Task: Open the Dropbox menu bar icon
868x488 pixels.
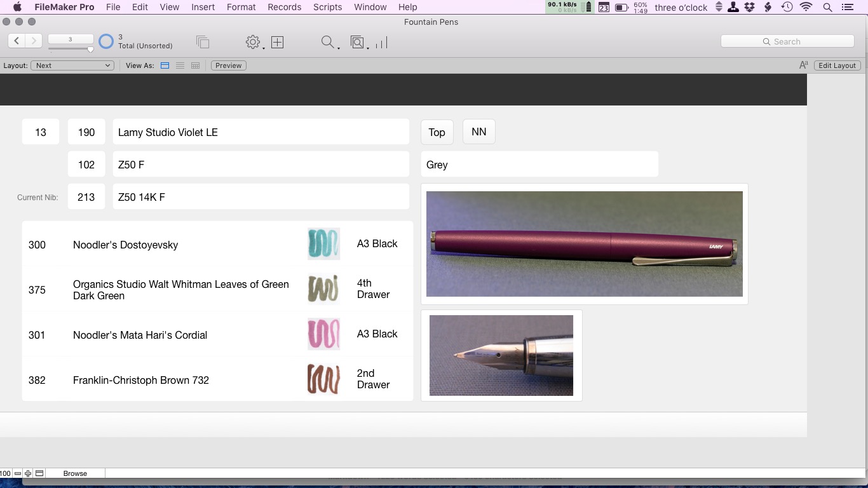Action: 750,7
